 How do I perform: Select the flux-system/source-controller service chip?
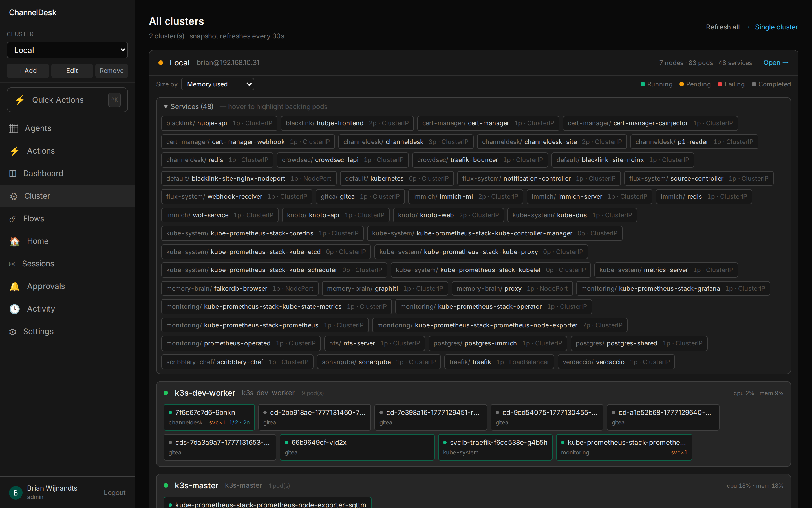[x=699, y=178]
